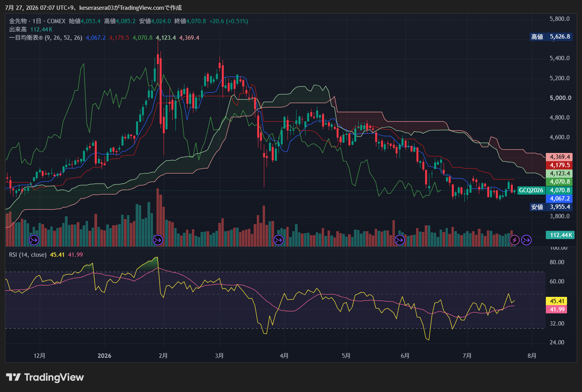582x392 pixels.
Task: Click the 80.00 RSI scale label
Action: 557,262
